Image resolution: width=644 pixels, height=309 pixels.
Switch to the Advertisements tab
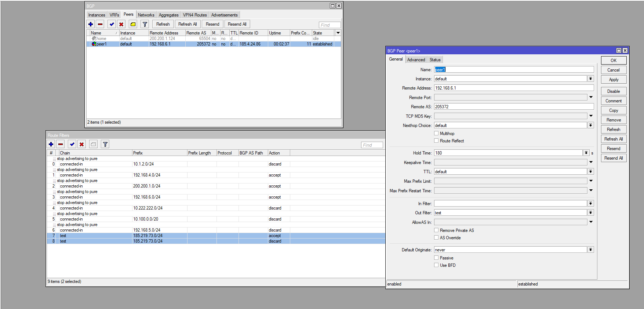pyautogui.click(x=224, y=15)
